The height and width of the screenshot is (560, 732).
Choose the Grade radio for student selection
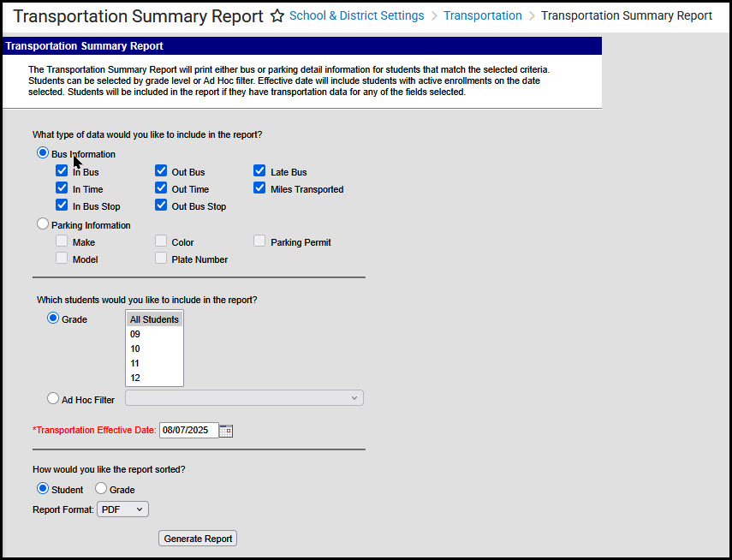tap(53, 318)
